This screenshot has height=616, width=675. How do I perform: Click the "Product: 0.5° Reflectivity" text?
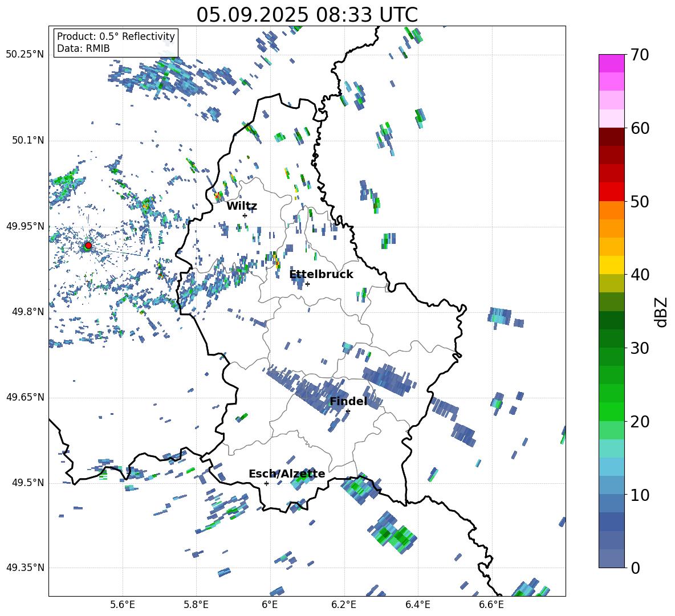(x=116, y=36)
